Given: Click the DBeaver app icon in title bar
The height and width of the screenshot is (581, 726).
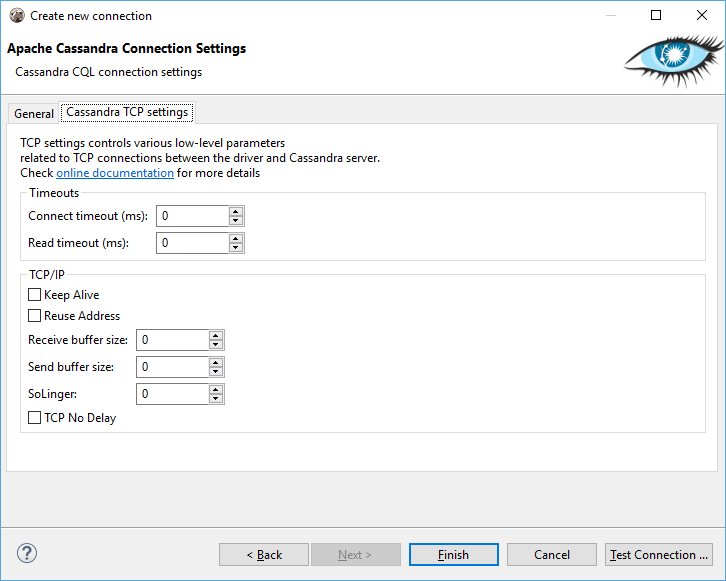Looking at the screenshot, I should click(x=17, y=15).
